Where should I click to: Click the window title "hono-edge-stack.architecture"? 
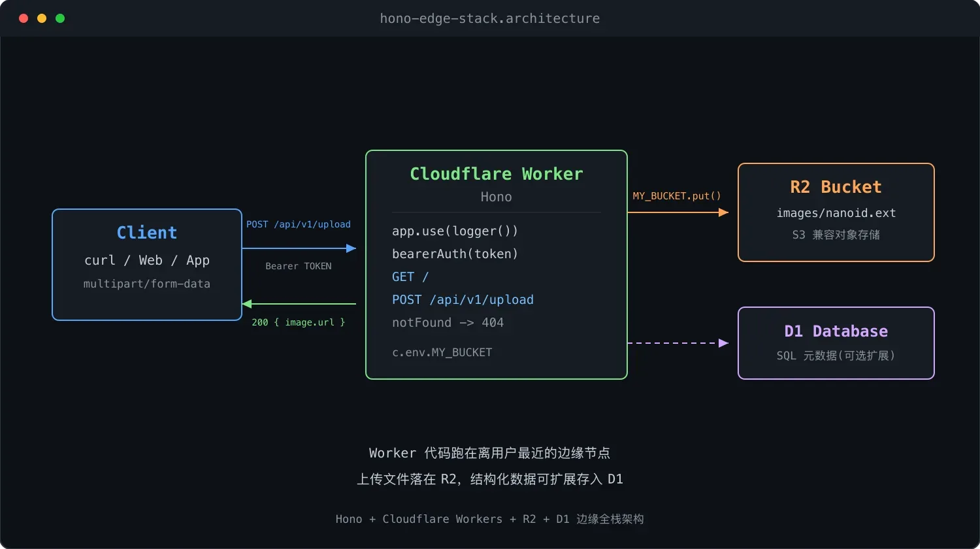pyautogui.click(x=490, y=18)
